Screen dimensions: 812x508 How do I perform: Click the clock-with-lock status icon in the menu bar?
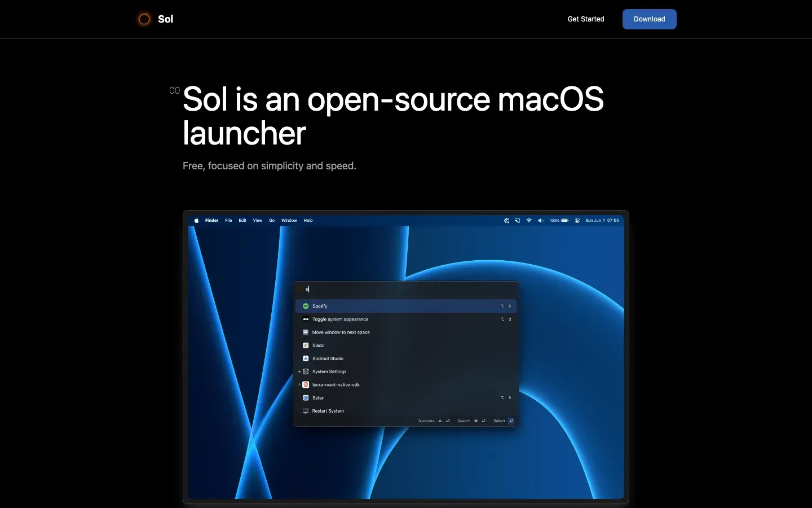point(506,221)
